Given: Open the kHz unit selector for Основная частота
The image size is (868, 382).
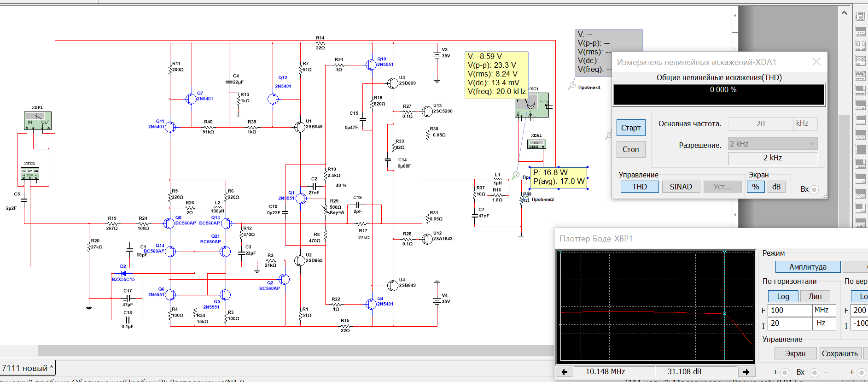Looking at the screenshot, I should coord(806,123).
